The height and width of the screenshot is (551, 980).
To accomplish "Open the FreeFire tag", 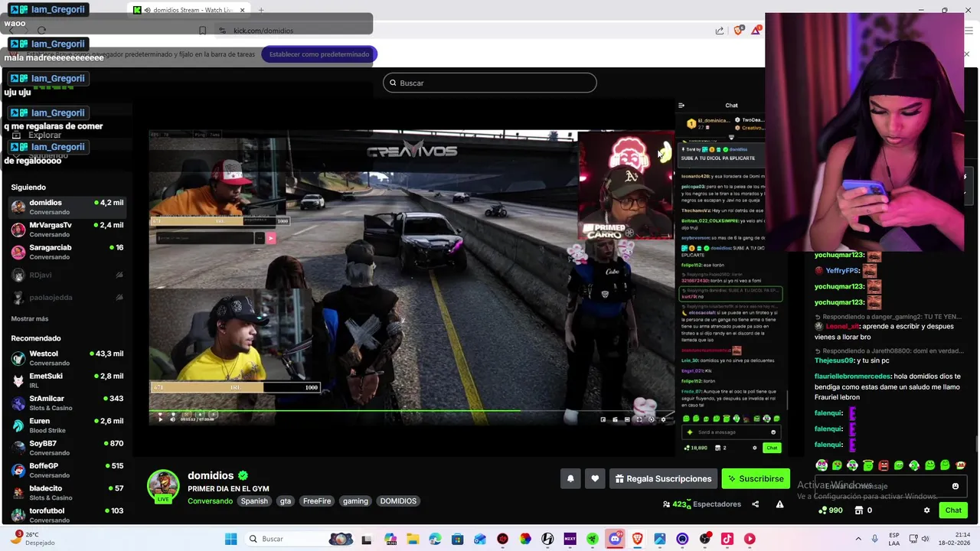I will click(317, 501).
